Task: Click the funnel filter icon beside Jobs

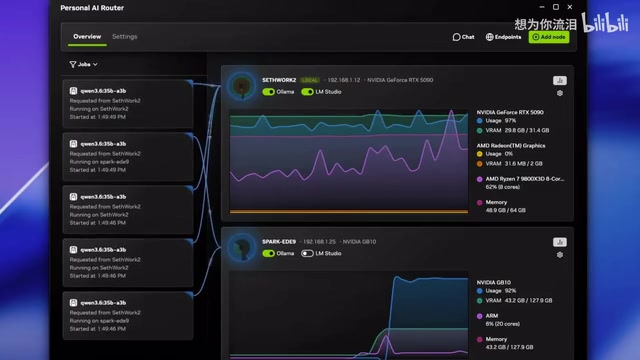Action: 73,64
